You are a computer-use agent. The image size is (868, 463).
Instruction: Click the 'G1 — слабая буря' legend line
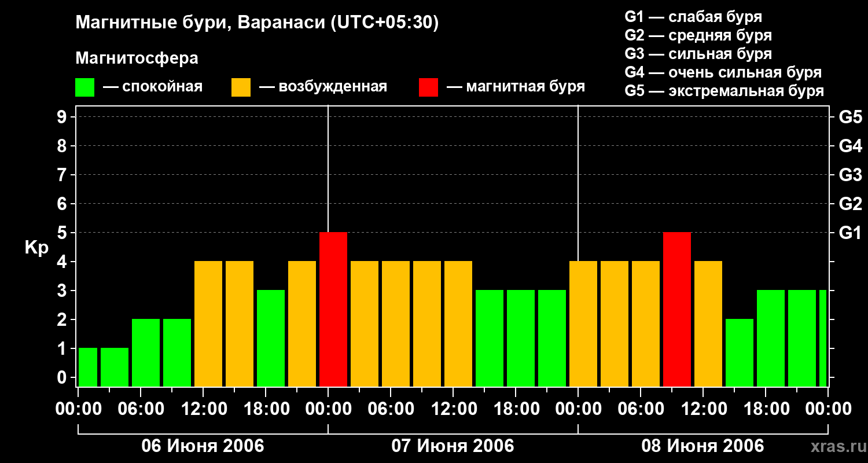click(693, 17)
